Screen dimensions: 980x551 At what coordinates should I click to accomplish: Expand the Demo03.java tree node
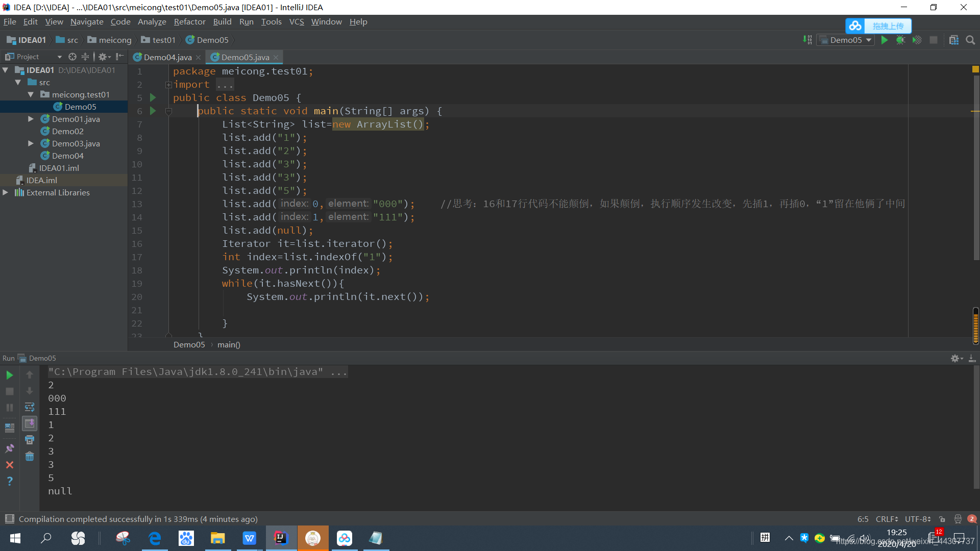(31, 143)
